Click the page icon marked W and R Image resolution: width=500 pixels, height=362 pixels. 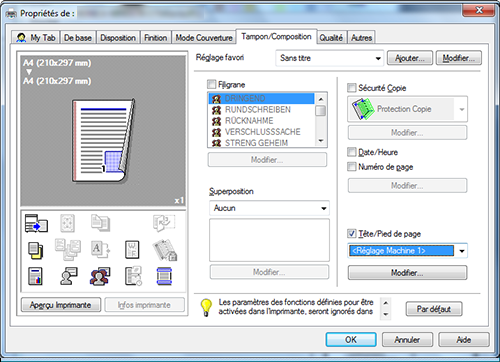tap(132, 250)
